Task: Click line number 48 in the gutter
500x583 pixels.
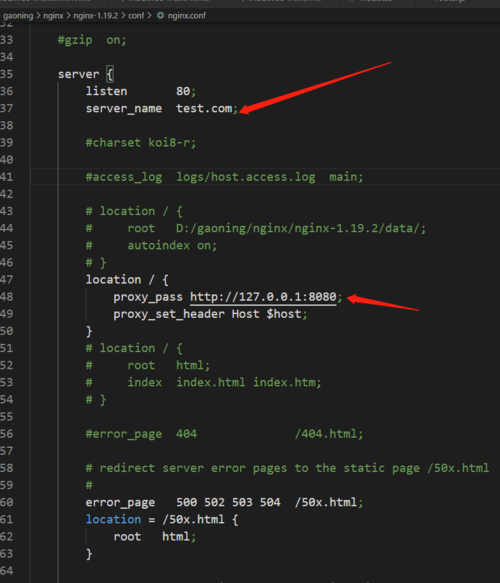Action: click(x=7, y=297)
